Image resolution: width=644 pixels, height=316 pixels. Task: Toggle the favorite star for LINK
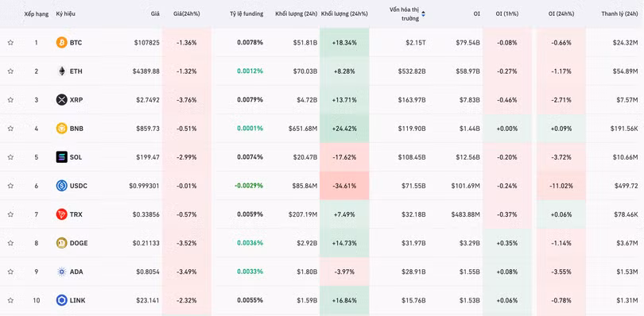(10, 300)
